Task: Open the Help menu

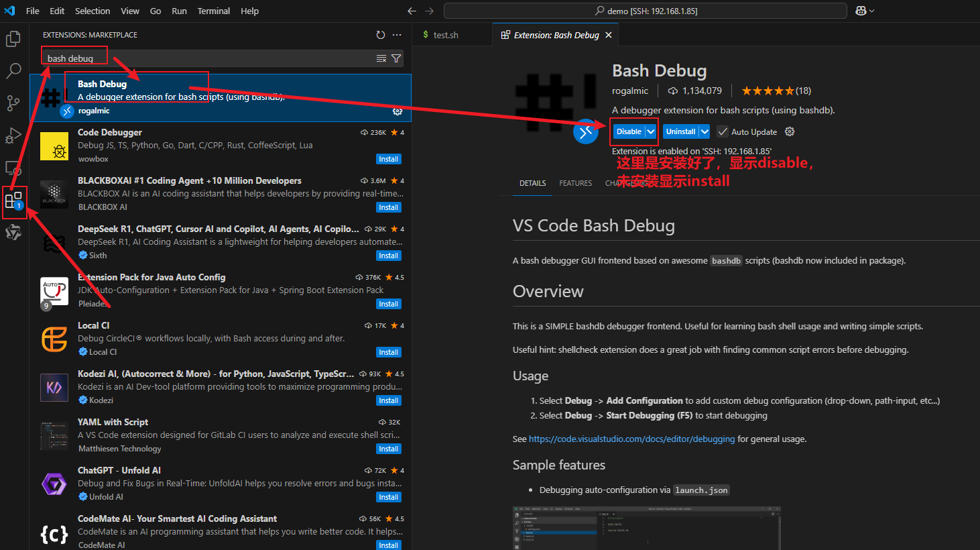Action: click(249, 11)
